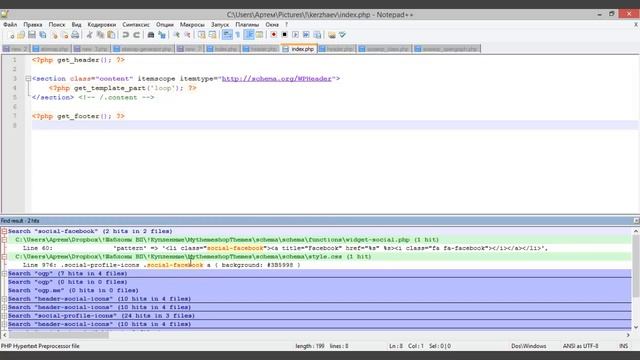Open the Файл menu
This screenshot has height=360, width=640.
pyautogui.click(x=10, y=24)
